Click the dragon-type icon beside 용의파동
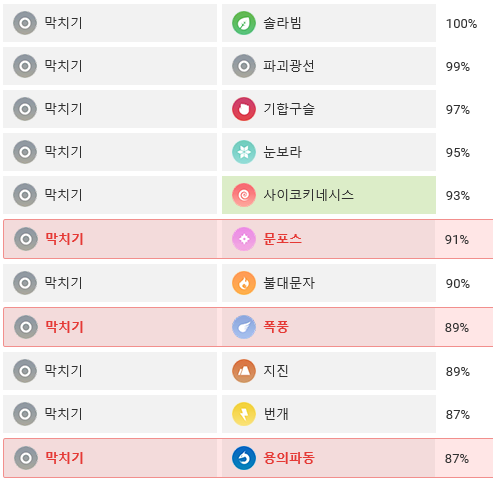Image resolution: width=493 pixels, height=480 pixels. tap(244, 458)
